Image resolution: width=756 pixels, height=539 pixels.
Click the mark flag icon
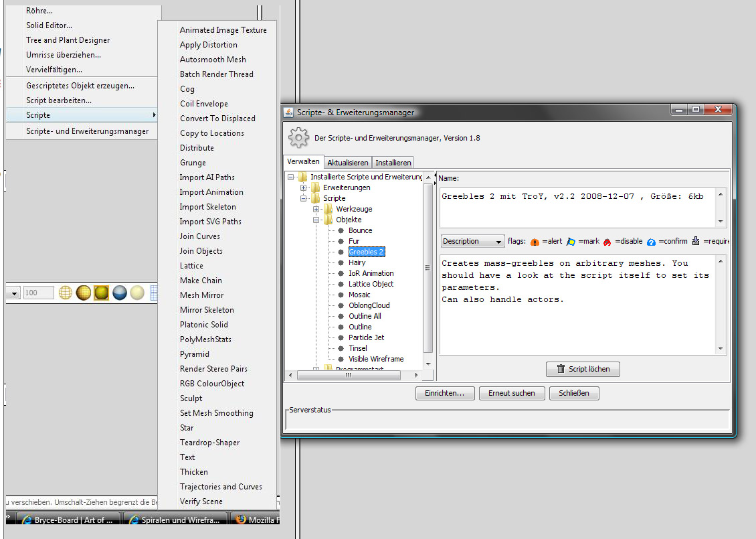571,242
